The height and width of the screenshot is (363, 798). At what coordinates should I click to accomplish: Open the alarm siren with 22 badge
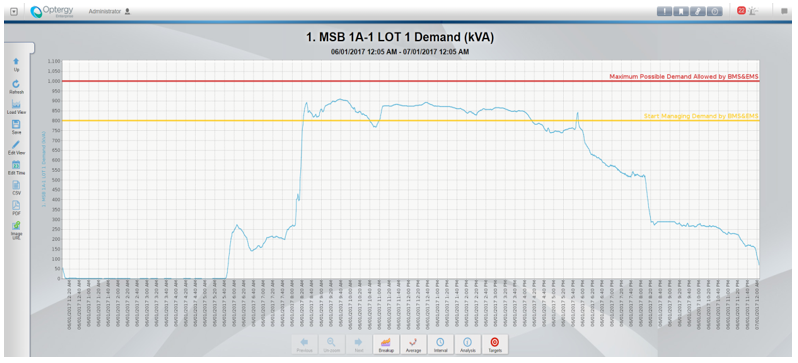tap(747, 11)
